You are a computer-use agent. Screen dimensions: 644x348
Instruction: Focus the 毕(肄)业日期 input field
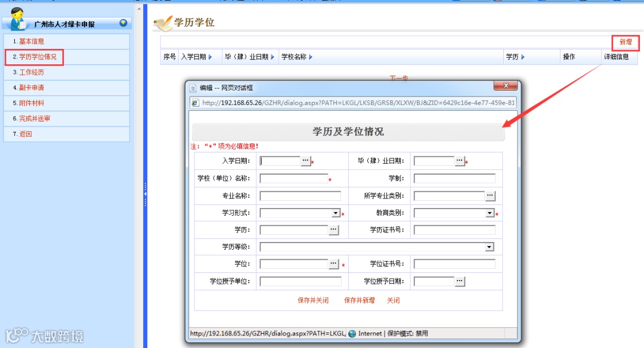(434, 161)
